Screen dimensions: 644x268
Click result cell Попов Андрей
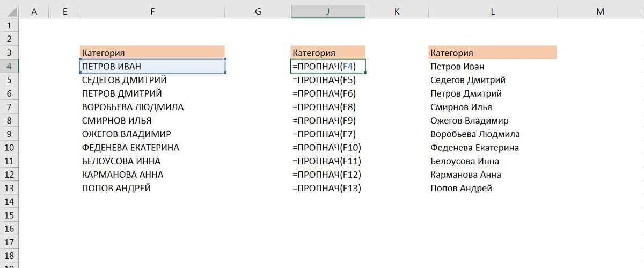493,188
